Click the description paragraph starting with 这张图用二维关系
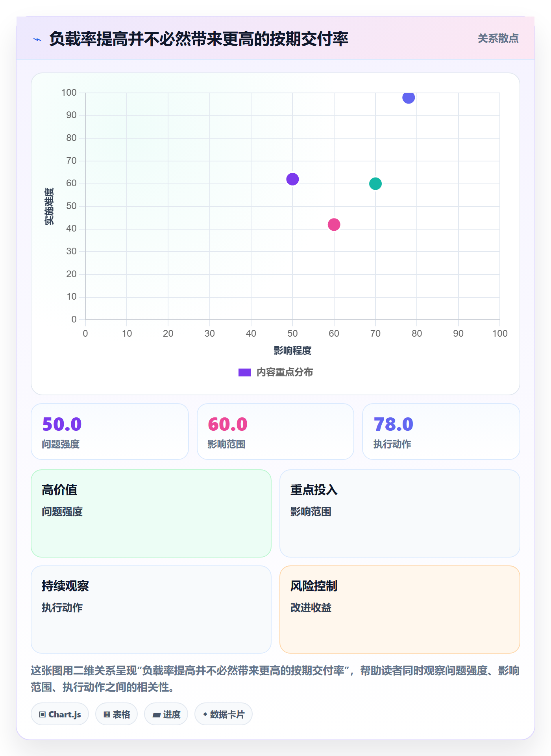Image resolution: width=551 pixels, height=756 pixels. (275, 679)
